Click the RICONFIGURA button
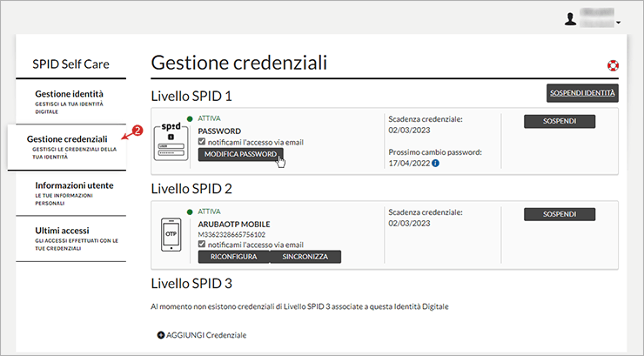This screenshot has height=356, width=644. click(x=234, y=257)
